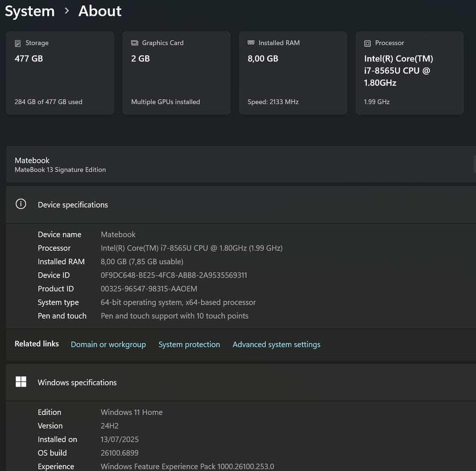Click the OS build number 26100.6899
This screenshot has width=476, height=471.
point(119,453)
